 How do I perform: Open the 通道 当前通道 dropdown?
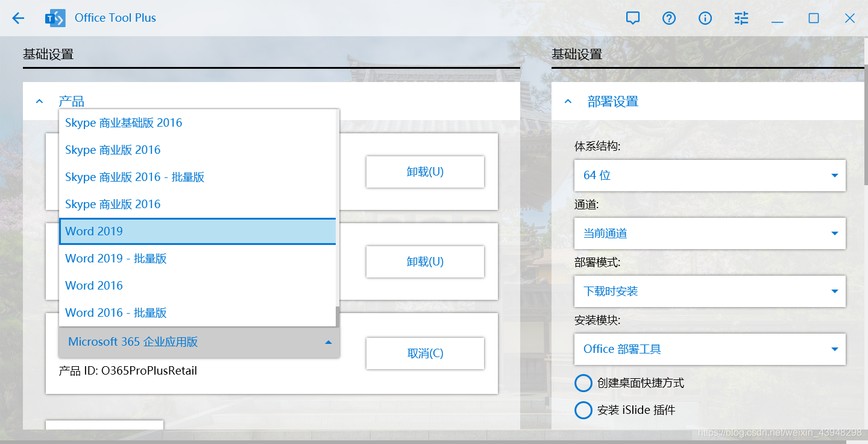[x=709, y=233]
